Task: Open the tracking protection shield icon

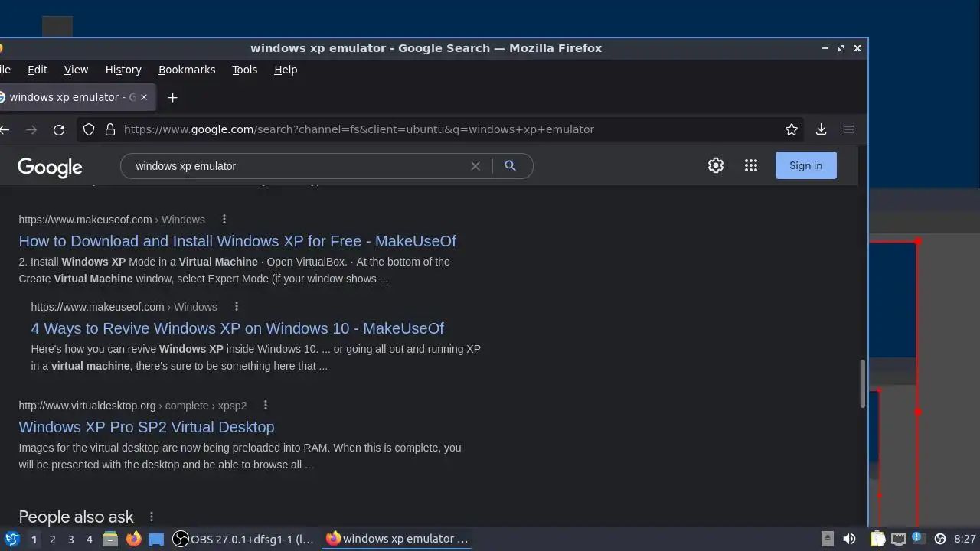Action: 89,129
